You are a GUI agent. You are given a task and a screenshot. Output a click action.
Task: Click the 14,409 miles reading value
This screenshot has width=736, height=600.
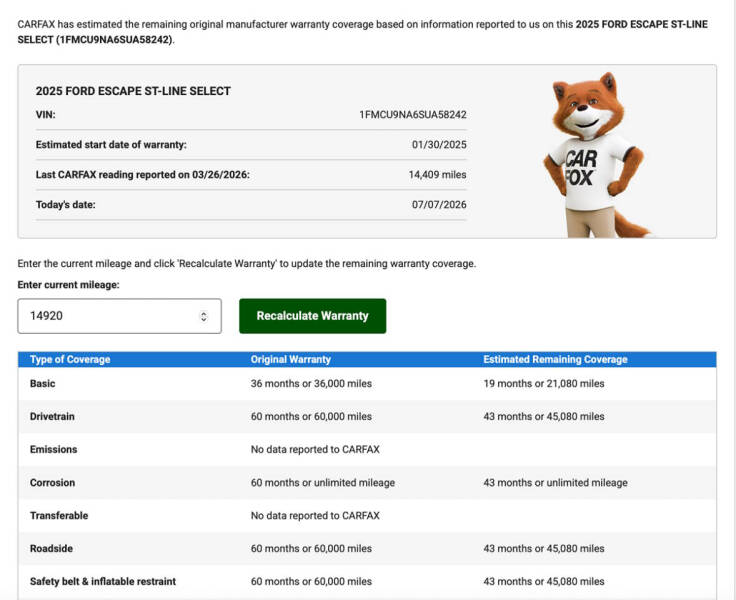(437, 175)
